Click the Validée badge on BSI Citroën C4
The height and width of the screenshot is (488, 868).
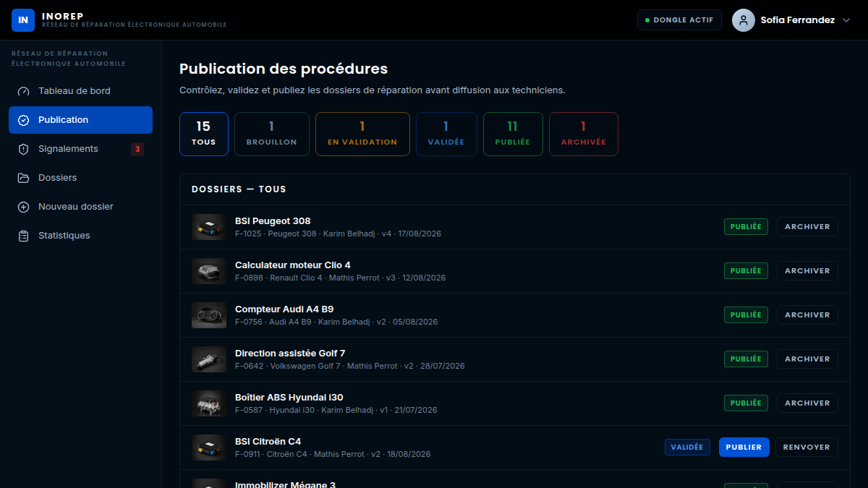tap(687, 448)
